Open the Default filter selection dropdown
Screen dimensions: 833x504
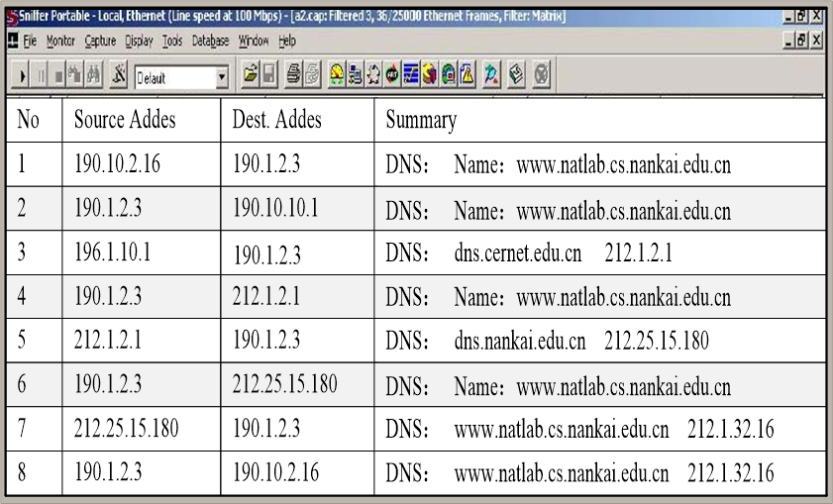222,78
